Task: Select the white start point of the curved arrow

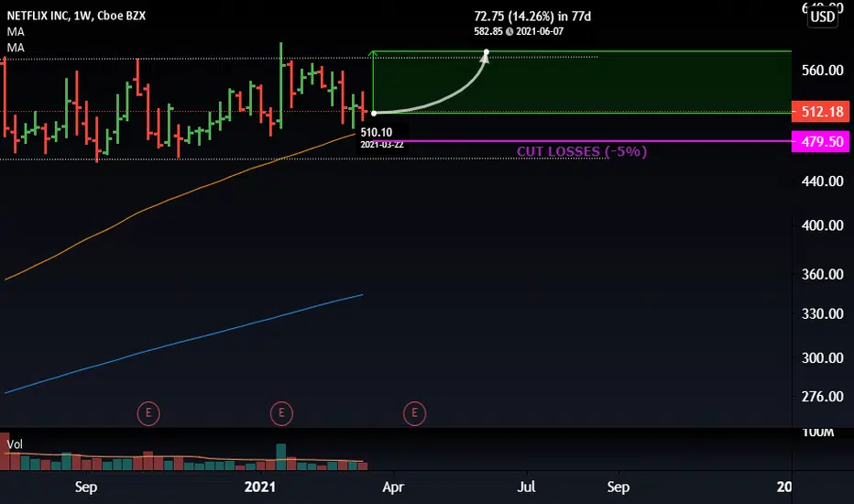Action: coord(374,114)
